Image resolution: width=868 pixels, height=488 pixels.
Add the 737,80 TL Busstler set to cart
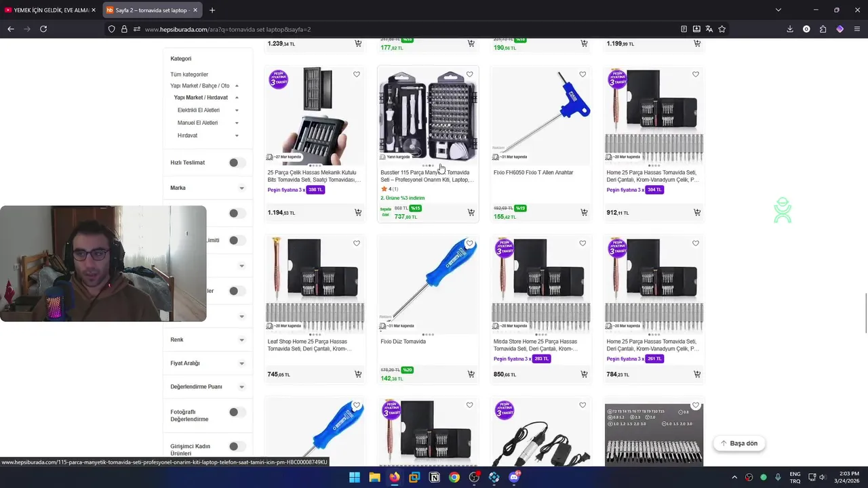coord(471,213)
